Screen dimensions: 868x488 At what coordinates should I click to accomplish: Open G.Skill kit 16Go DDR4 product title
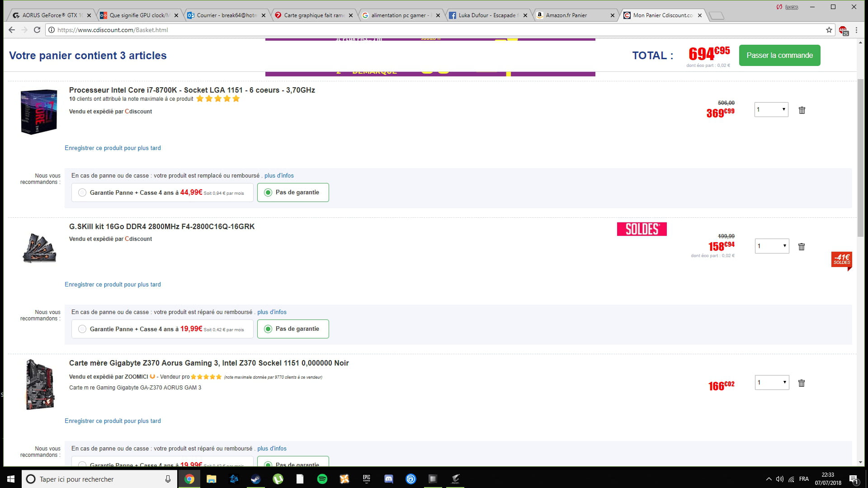162,226
